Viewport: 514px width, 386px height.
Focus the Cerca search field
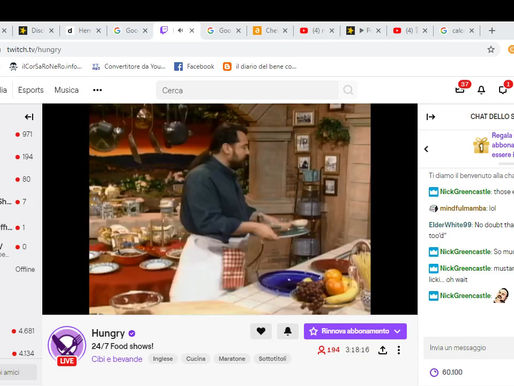click(x=247, y=90)
